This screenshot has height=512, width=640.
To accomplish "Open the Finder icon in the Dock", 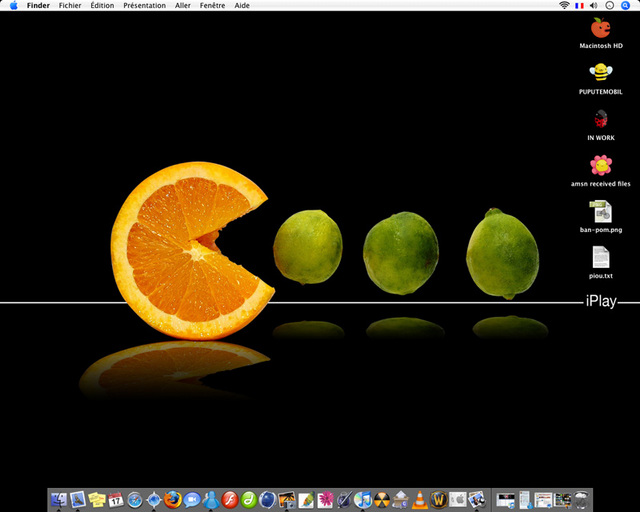I will tap(59, 499).
